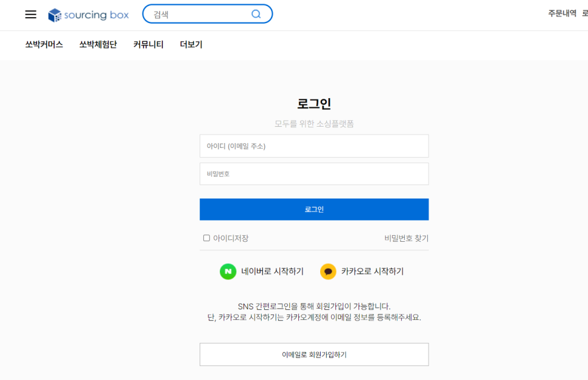Open the 쏘박체험단 menu

98,44
